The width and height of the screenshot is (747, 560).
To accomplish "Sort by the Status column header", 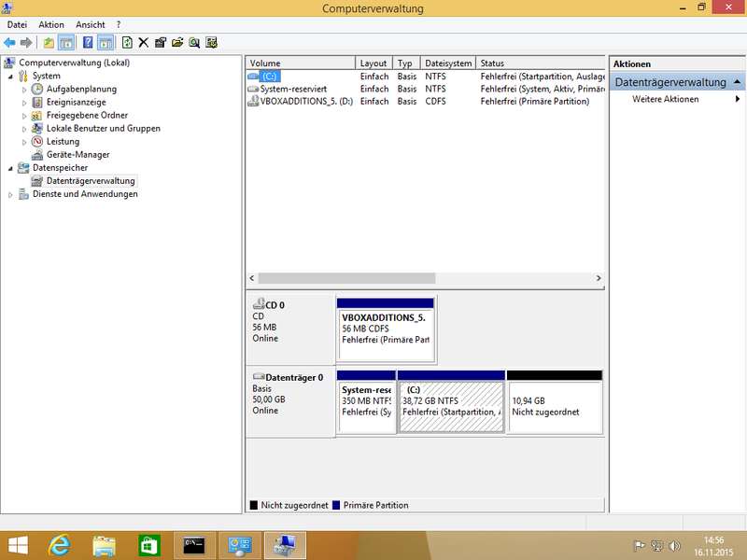I will coord(541,63).
